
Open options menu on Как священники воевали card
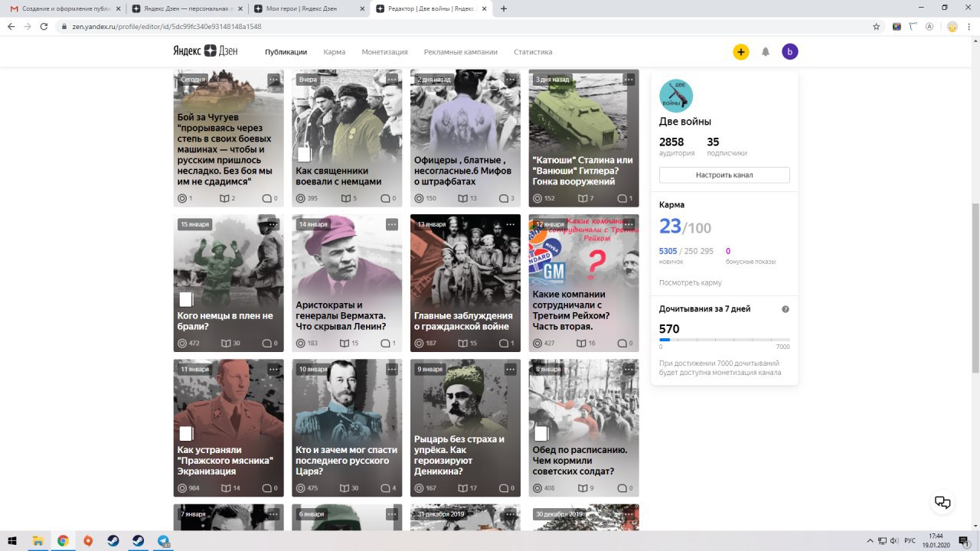[392, 80]
